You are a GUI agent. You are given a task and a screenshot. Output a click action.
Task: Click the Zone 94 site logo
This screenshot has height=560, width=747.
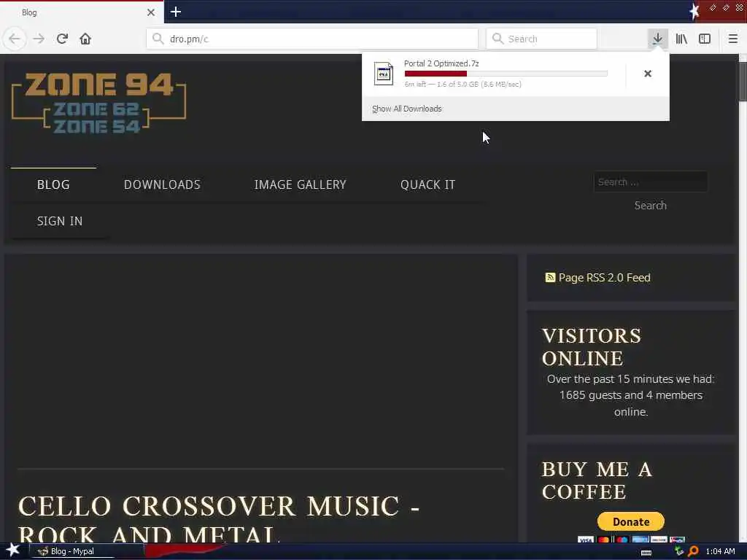coord(98,102)
